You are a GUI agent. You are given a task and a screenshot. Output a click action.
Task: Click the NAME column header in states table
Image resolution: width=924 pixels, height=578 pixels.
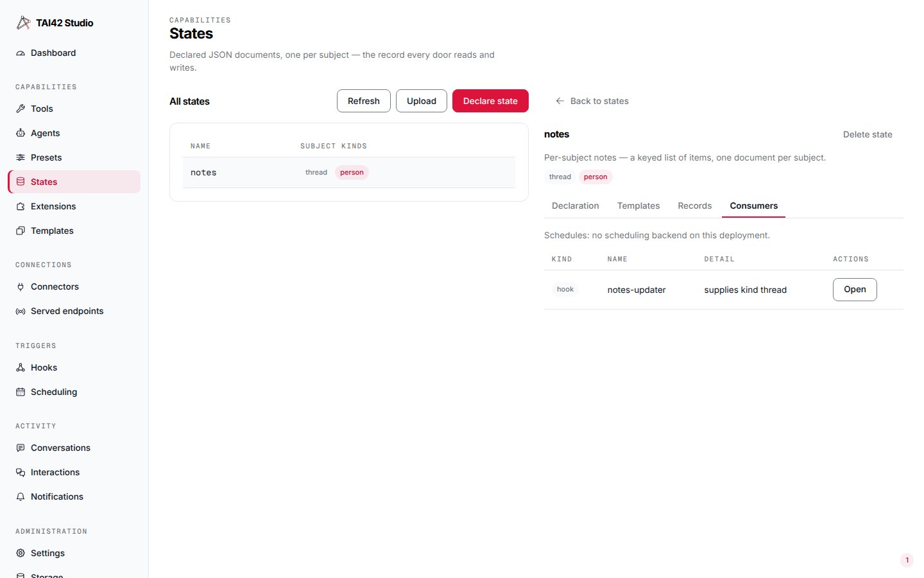[200, 146]
